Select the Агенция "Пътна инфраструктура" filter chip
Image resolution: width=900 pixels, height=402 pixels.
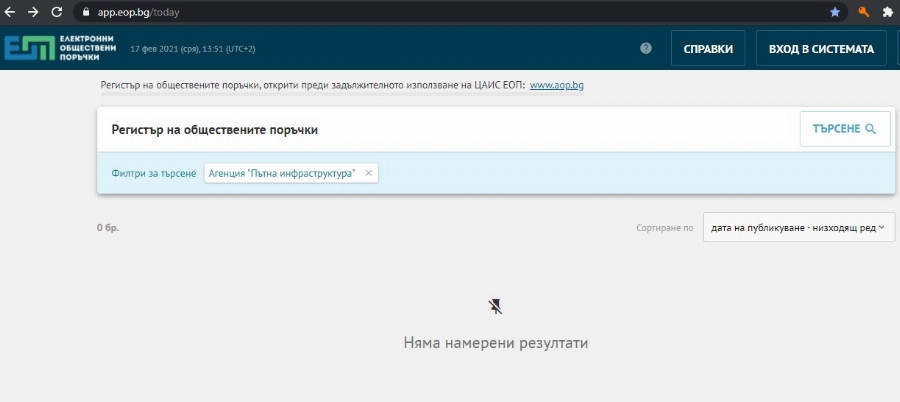pos(281,174)
